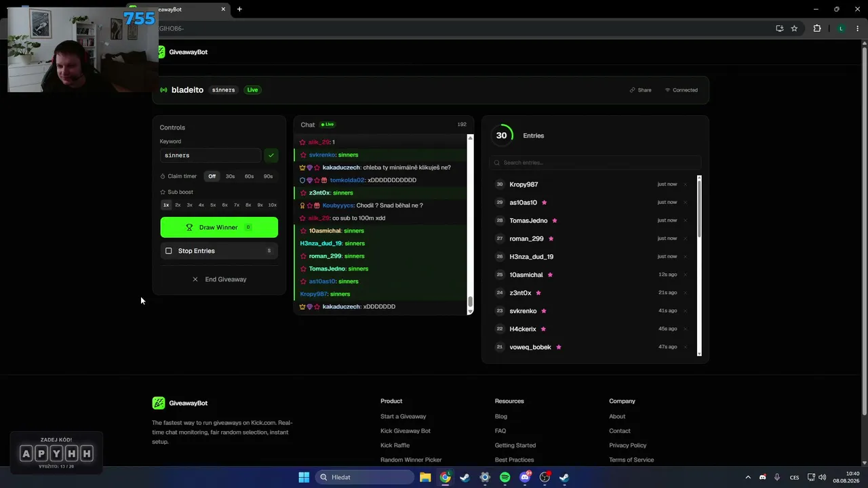The width and height of the screenshot is (868, 488).
Task: Select the 2x sub boost
Action: (178, 205)
